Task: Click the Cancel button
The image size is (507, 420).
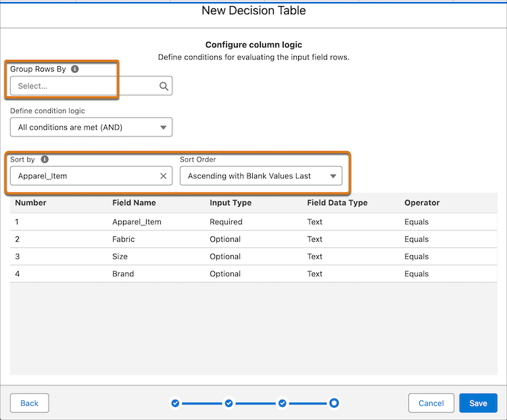Action: pyautogui.click(x=431, y=403)
